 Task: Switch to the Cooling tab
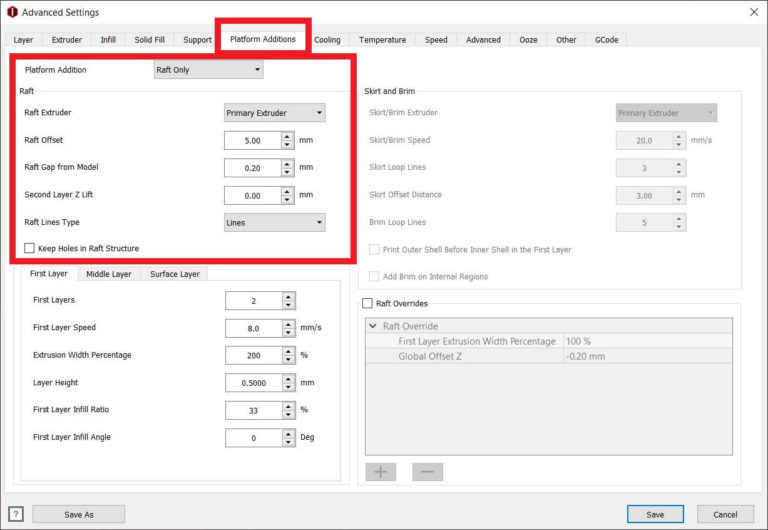point(327,40)
